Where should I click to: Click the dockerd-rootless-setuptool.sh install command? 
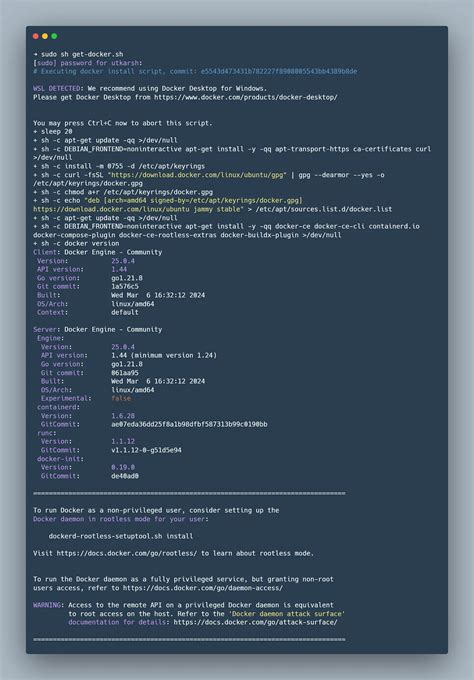[x=121, y=536]
